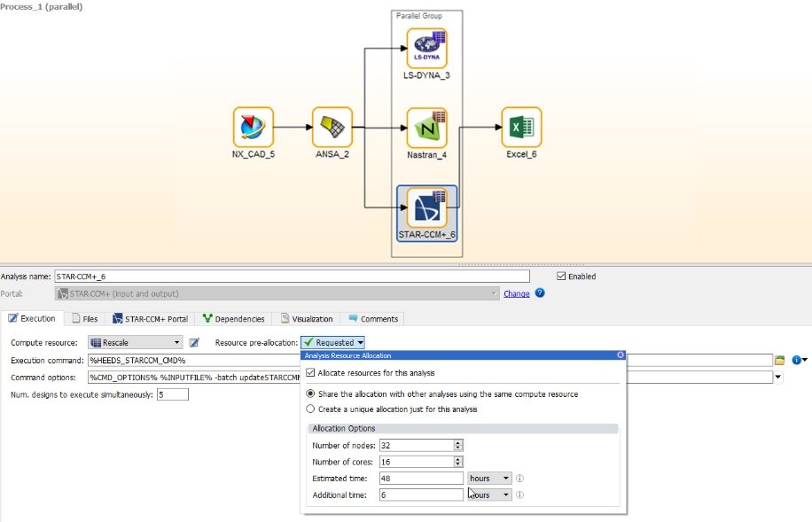Click the Change portal link
This screenshot has width=812, height=522.
(x=517, y=293)
